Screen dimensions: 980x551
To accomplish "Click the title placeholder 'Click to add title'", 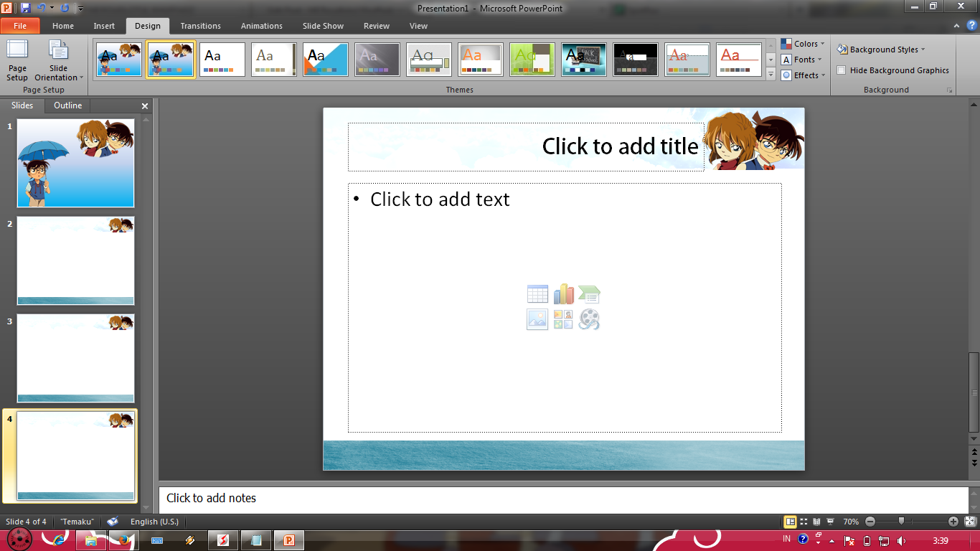I will click(x=526, y=146).
